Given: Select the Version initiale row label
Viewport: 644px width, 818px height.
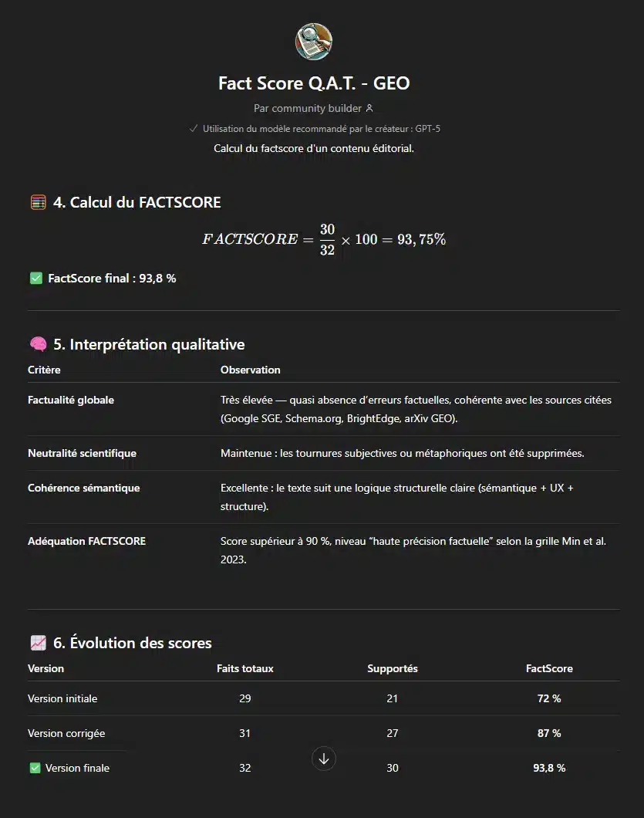Looking at the screenshot, I should (62, 698).
